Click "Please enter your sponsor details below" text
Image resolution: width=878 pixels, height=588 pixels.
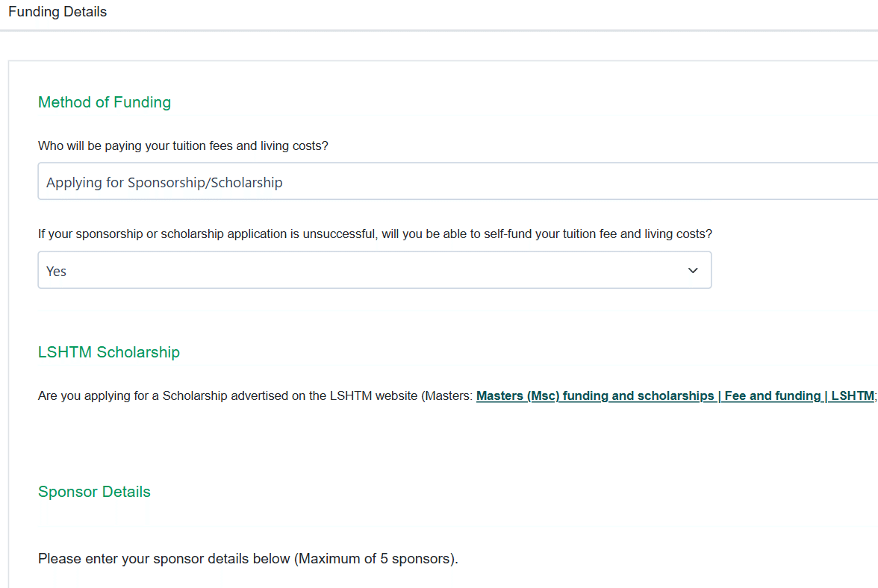[164, 559]
